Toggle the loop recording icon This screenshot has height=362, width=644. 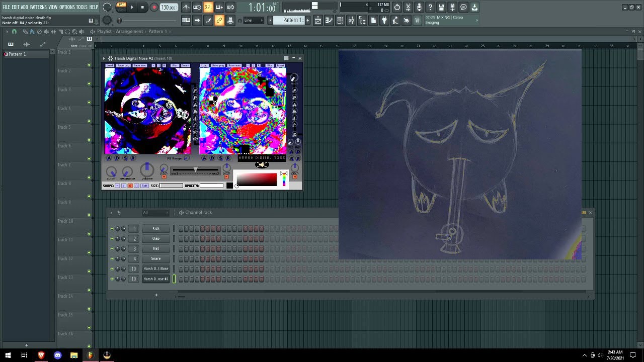tap(230, 7)
